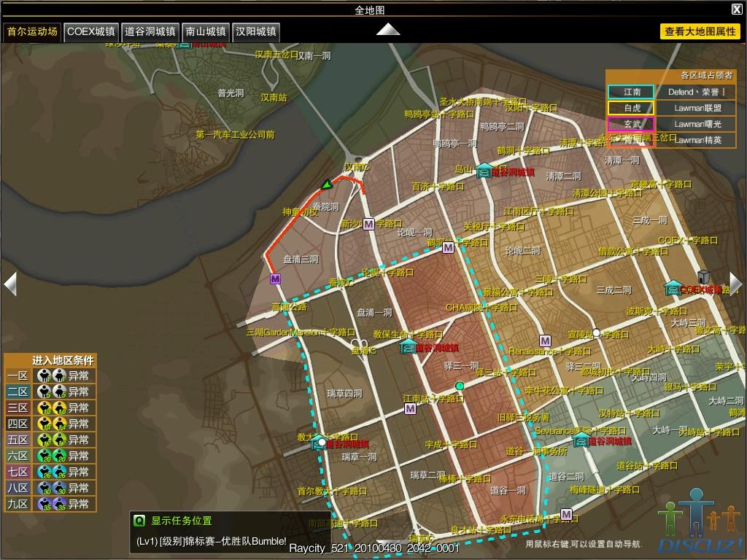Click the 锦标赛-优胜队Bumble! quest entry

tap(211, 541)
